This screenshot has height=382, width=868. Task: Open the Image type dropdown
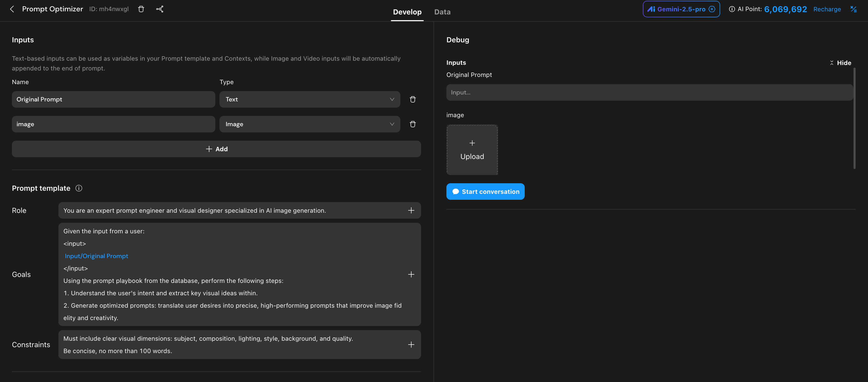click(x=309, y=124)
